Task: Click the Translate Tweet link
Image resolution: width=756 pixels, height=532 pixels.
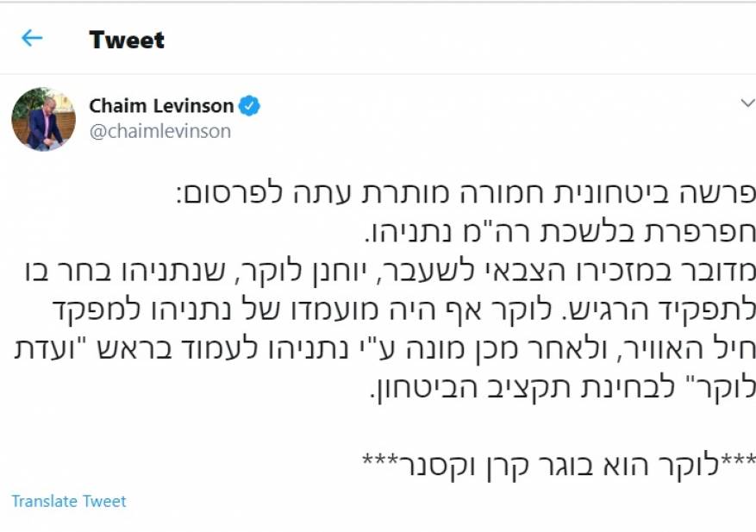Action: point(69,501)
